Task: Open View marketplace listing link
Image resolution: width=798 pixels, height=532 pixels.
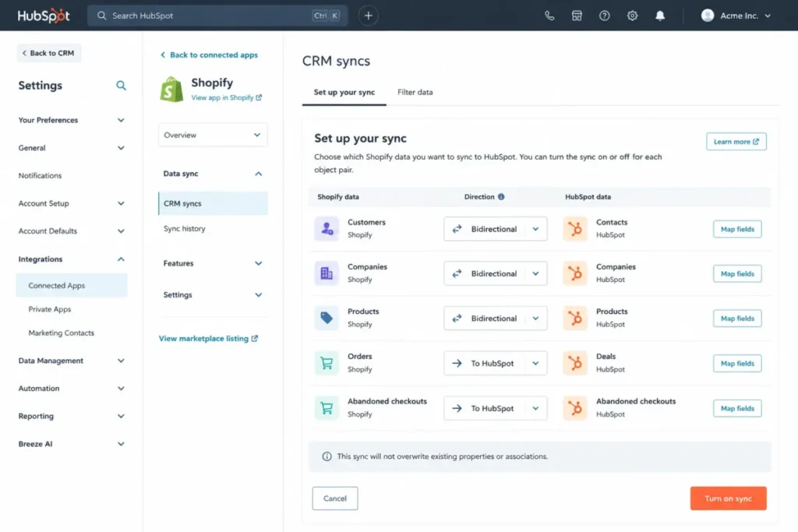Action: [x=209, y=339]
